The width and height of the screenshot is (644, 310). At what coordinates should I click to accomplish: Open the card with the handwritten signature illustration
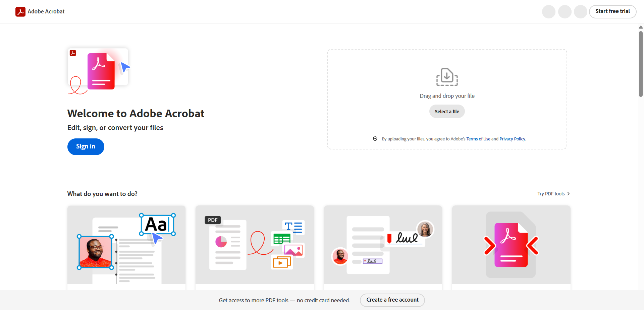(x=383, y=248)
